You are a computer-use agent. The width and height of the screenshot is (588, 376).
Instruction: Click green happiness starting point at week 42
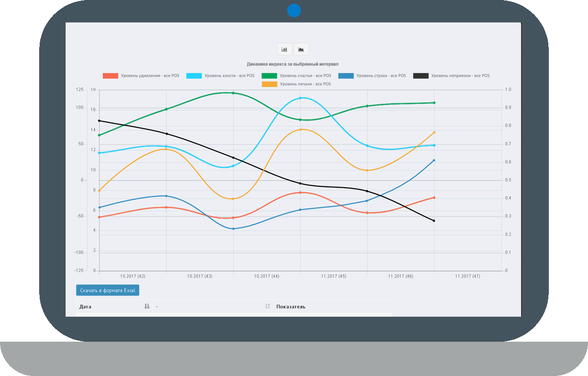[99, 135]
